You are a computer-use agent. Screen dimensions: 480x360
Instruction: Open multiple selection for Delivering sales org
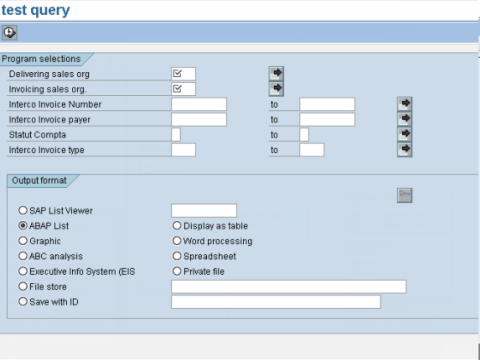point(276,73)
